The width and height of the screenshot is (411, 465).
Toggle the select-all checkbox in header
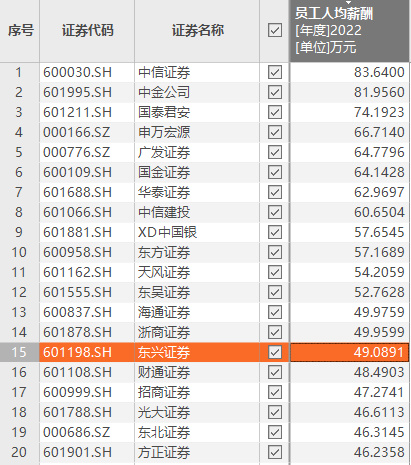pos(275,30)
